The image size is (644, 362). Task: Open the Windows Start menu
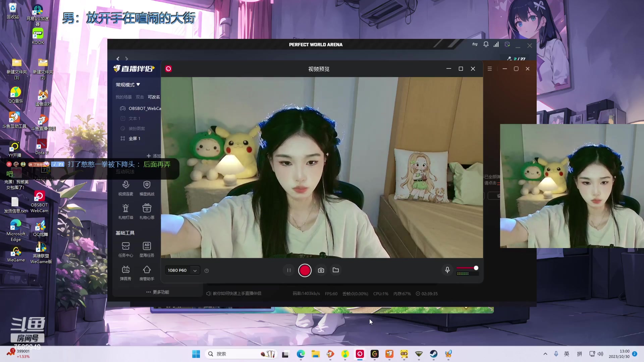[x=196, y=354]
